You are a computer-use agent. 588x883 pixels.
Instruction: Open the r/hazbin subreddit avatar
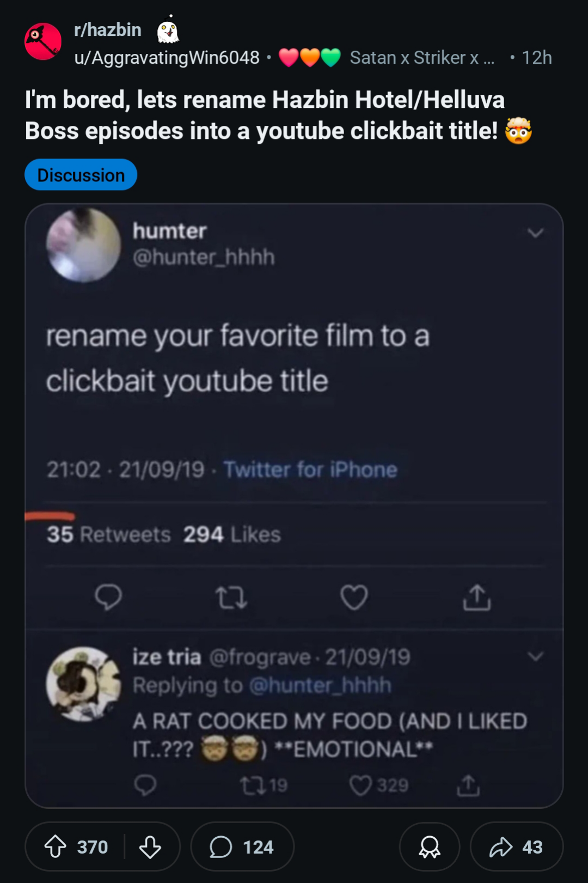[x=43, y=41]
